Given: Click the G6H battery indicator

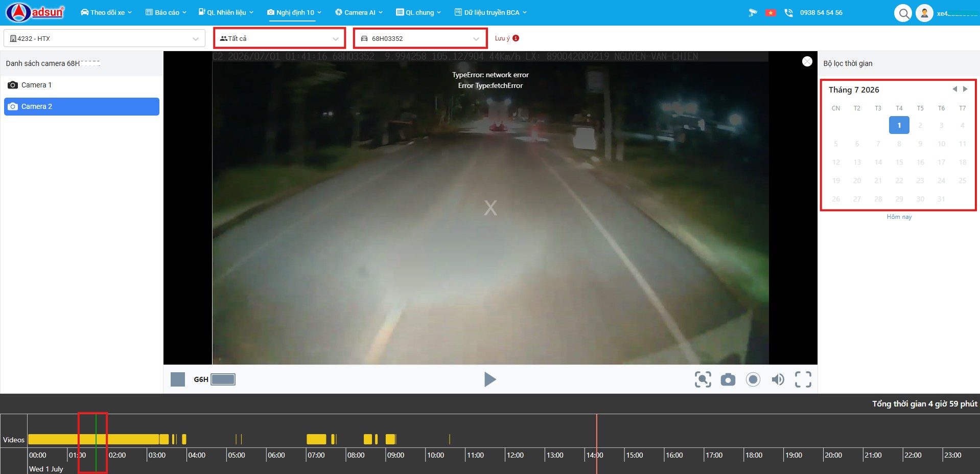Looking at the screenshot, I should coord(223,379).
